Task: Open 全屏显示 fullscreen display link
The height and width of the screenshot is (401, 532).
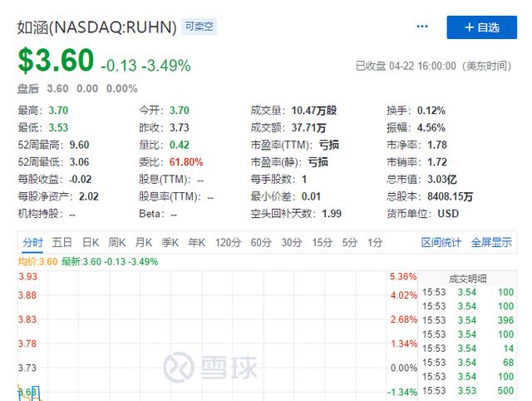Action: coord(491,242)
